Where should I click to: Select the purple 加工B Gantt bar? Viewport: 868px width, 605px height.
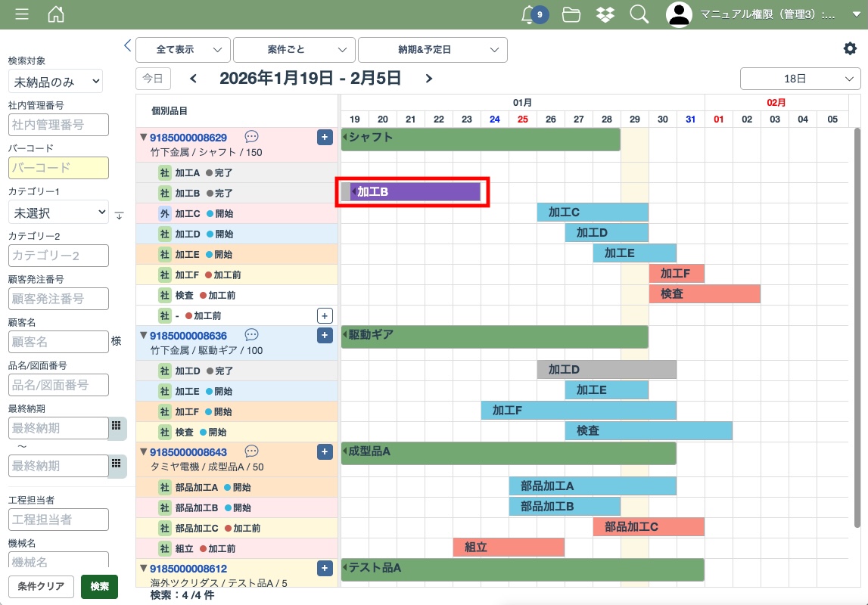pyautogui.click(x=415, y=192)
